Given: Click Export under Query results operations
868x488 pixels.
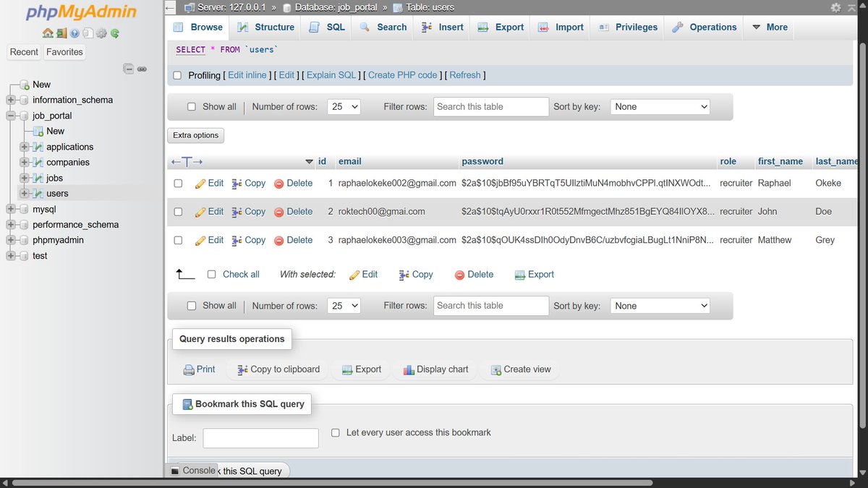Looking at the screenshot, I should [361, 369].
